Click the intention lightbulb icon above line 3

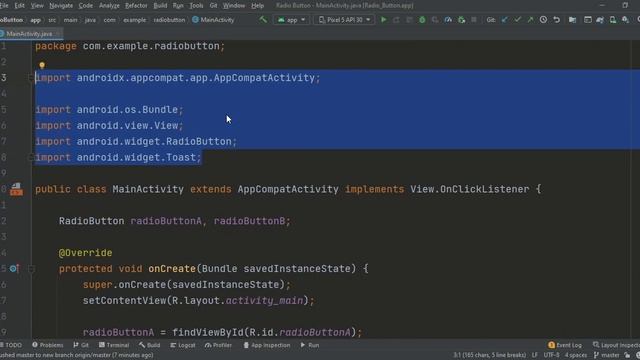click(x=42, y=65)
